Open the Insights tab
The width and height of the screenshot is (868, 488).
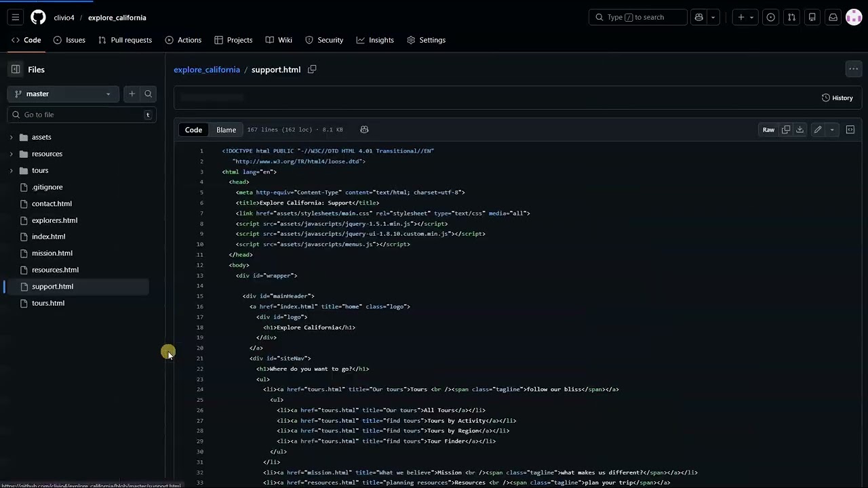pos(375,40)
